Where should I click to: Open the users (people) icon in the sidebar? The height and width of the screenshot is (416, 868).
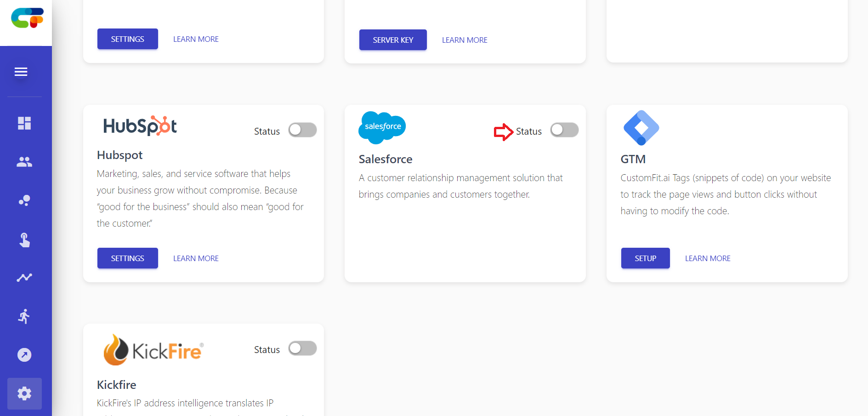[x=24, y=162]
